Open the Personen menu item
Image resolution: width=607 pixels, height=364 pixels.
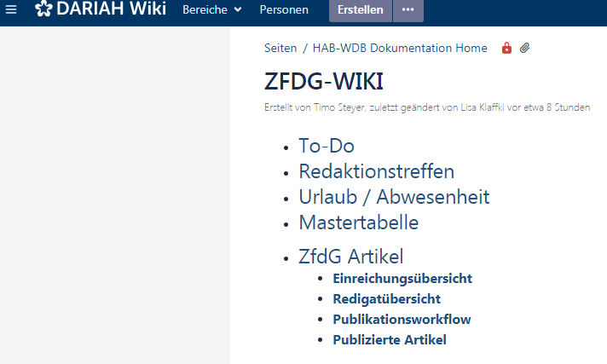click(284, 10)
